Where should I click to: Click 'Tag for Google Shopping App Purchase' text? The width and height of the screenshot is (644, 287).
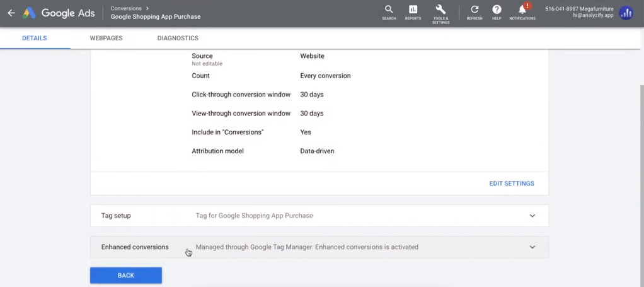pos(254,216)
